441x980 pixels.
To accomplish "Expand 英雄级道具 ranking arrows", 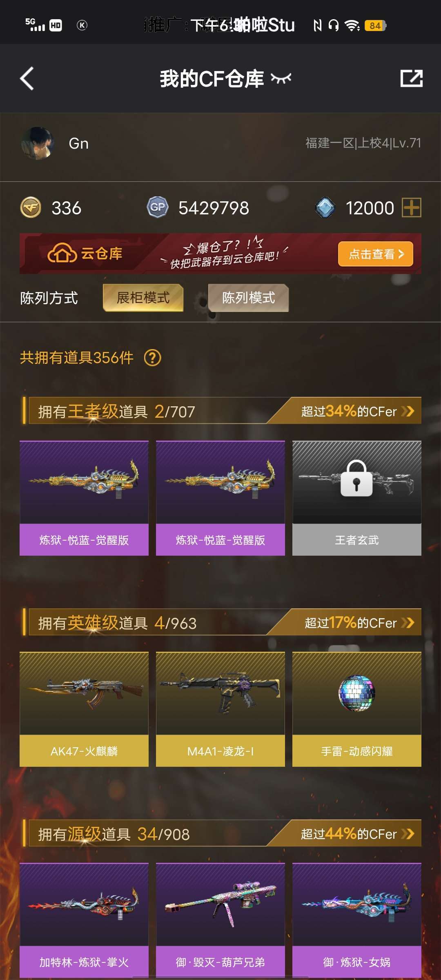I will click(408, 623).
